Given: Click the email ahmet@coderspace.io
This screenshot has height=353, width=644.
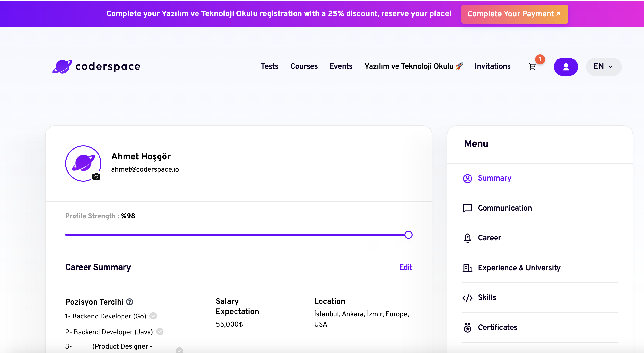Looking at the screenshot, I should 145,169.
